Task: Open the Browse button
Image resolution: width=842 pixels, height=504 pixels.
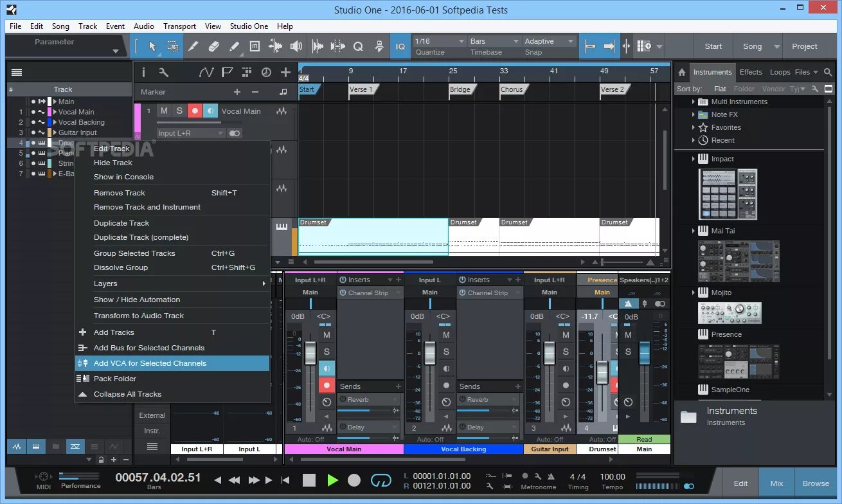Action: 816,483
